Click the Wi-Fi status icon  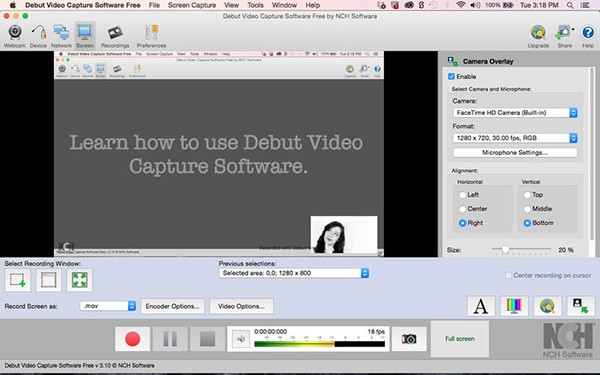click(461, 5)
